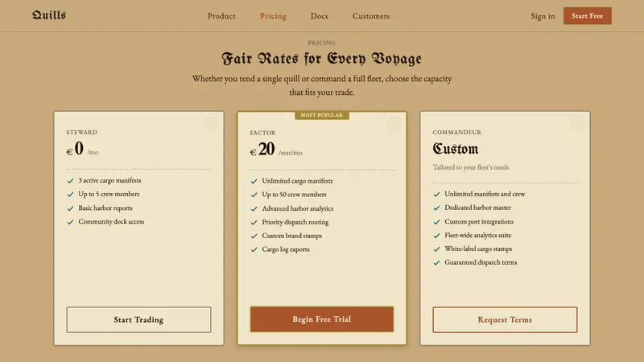Open the Quills logo home link
This screenshot has height=362, width=644.
49,15
